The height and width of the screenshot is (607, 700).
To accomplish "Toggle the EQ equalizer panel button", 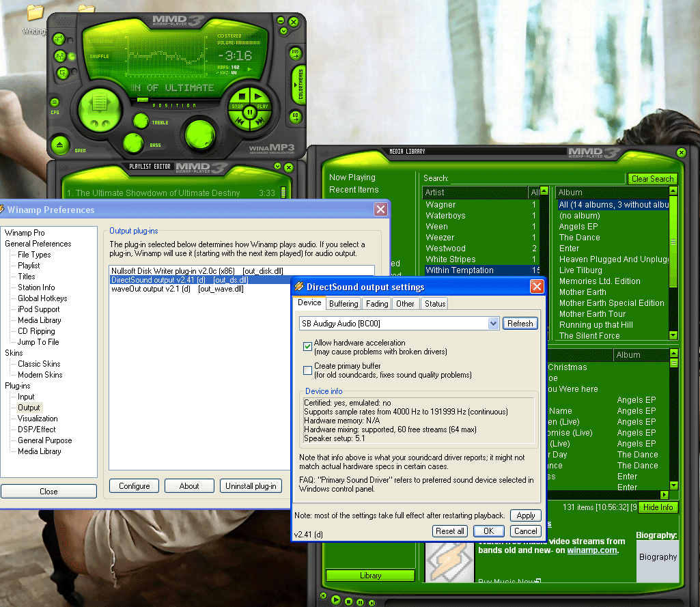I will pos(295,117).
